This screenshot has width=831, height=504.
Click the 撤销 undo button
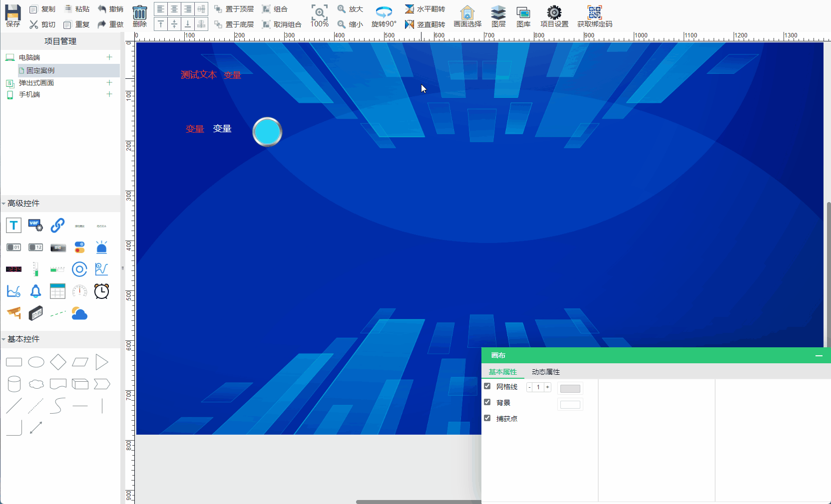pyautogui.click(x=111, y=9)
